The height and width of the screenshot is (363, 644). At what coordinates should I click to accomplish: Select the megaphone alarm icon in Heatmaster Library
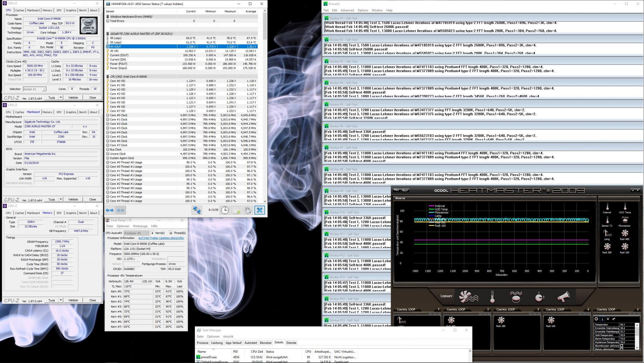click(563, 296)
